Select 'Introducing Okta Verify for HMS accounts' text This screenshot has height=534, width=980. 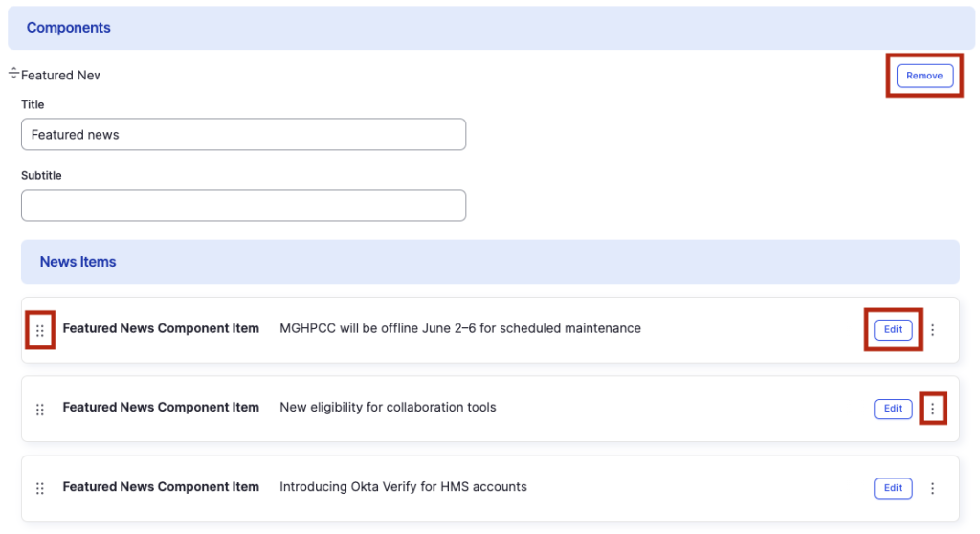[403, 486]
